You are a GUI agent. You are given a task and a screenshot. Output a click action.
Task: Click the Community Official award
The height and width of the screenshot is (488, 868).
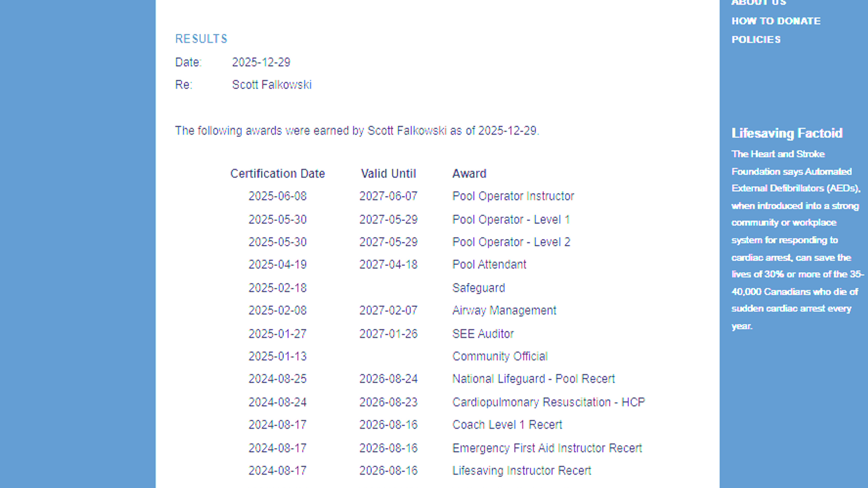[500, 357]
